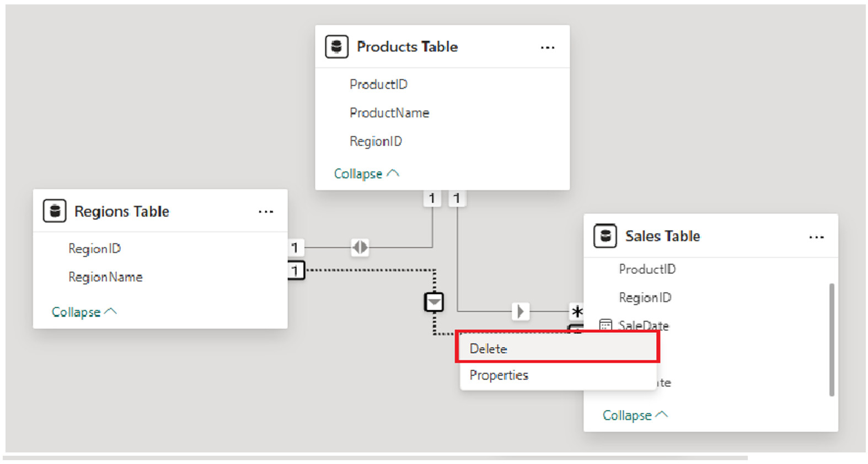868x464 pixels.
Task: Open Products Table more options ellipsis
Action: pos(547,48)
